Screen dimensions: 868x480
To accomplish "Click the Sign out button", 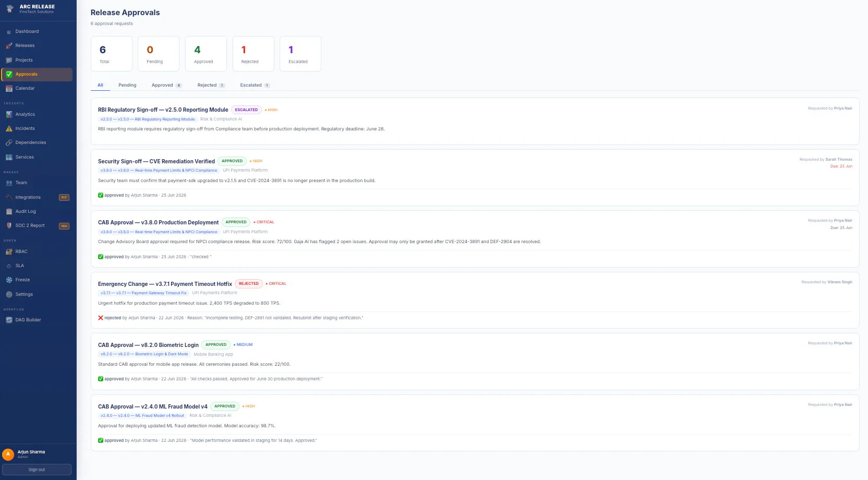I will pos(37,470).
